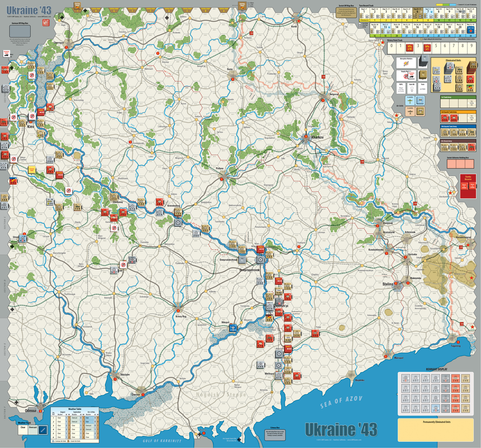
Task: Click the large Ukraine '43 title at bottom right
Action: coord(341,430)
